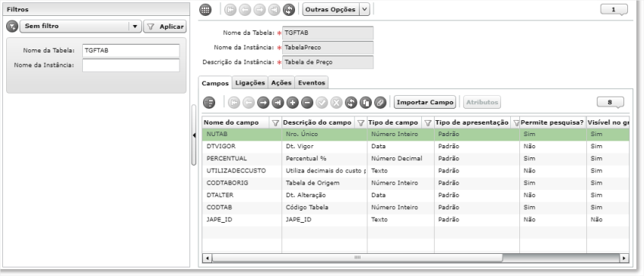
Task: Open filter on Tipo de campo column
Action: (x=428, y=123)
